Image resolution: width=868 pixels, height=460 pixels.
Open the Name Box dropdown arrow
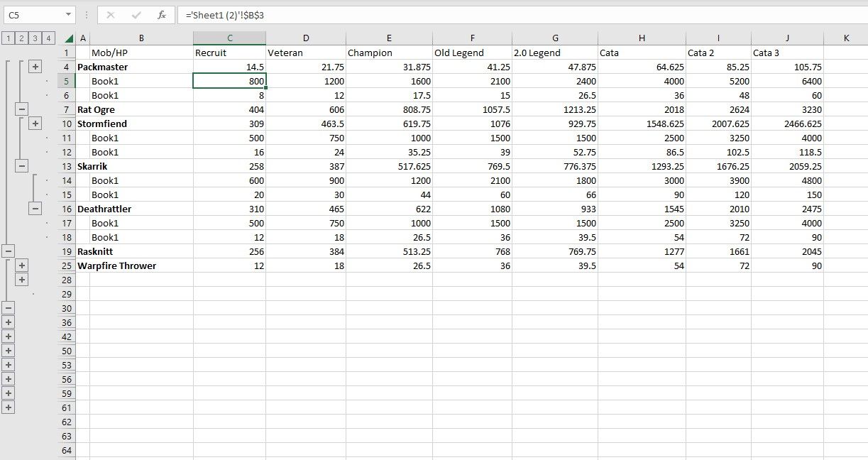point(68,14)
